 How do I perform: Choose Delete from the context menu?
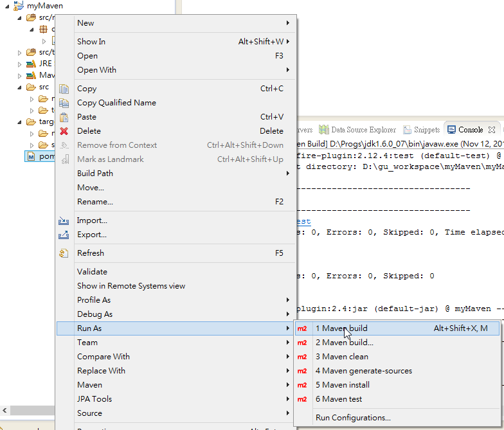tap(176, 131)
